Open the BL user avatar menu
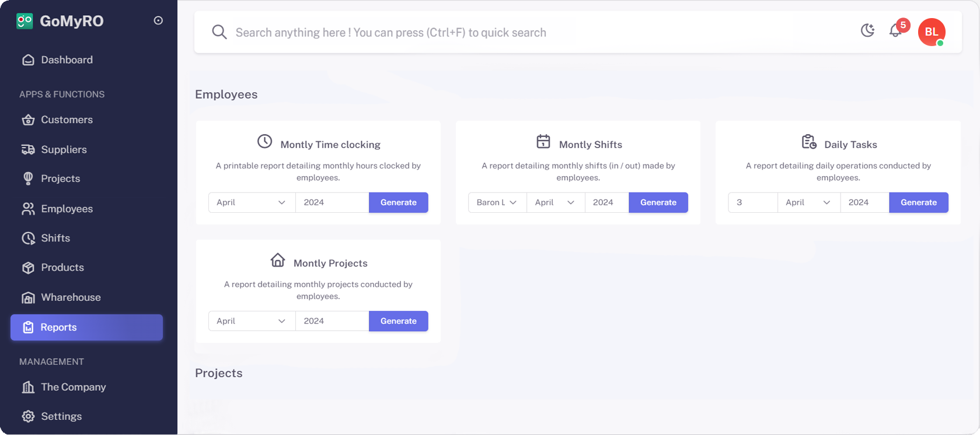Screen dimensions: 980x435 931,32
